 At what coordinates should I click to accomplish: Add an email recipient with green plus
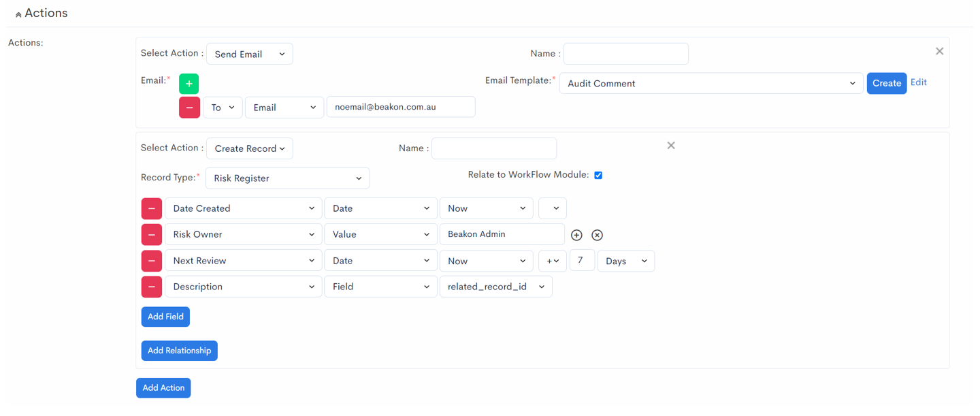(x=189, y=84)
